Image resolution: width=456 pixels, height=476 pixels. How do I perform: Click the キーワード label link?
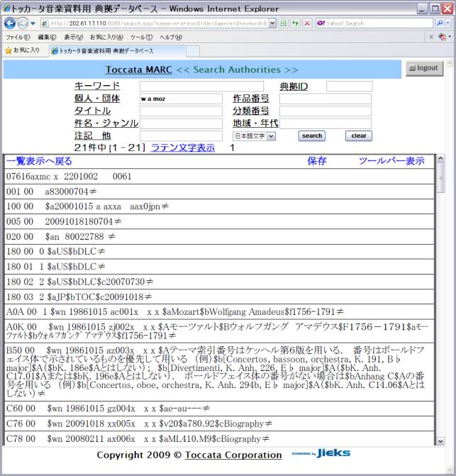(x=97, y=86)
